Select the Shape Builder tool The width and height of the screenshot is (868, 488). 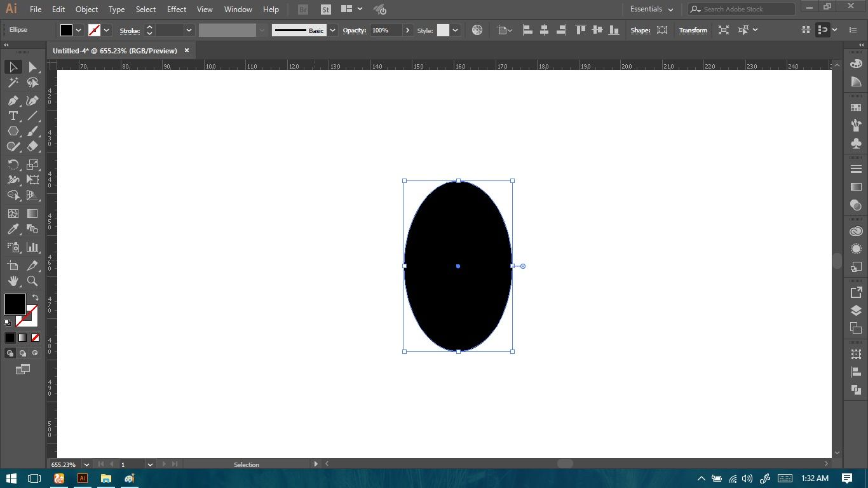pos(13,195)
